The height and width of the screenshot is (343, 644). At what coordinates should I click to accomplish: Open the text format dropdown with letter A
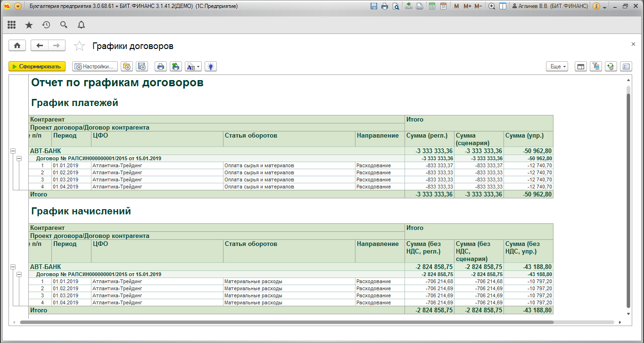[193, 66]
